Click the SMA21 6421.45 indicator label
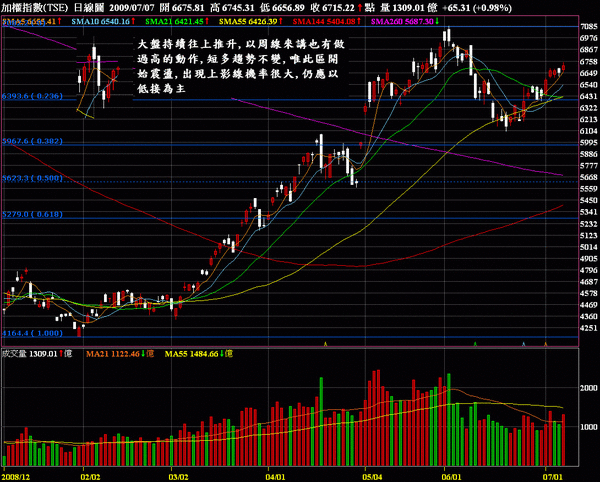The height and width of the screenshot is (482, 600). 177,21
